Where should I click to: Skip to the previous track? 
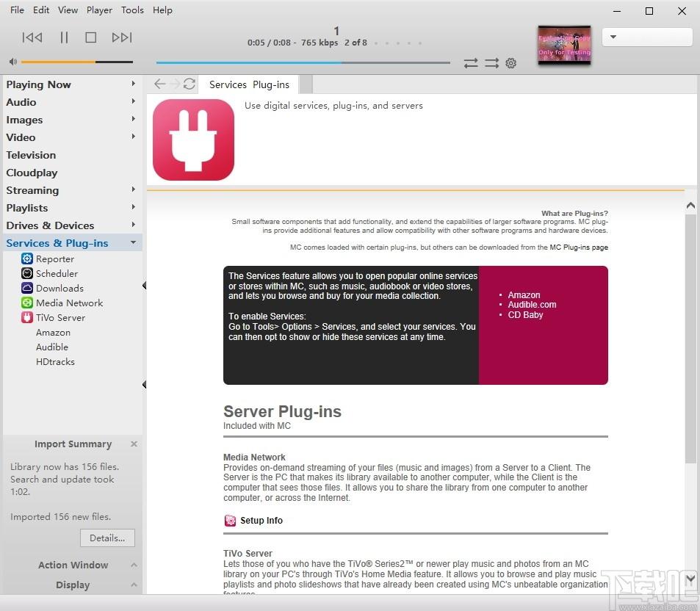32,37
